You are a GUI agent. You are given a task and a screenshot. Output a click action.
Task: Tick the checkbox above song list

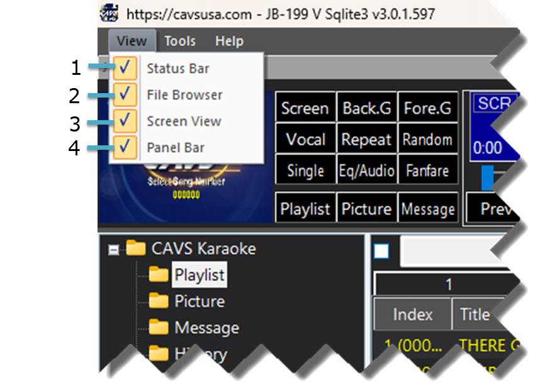381,252
